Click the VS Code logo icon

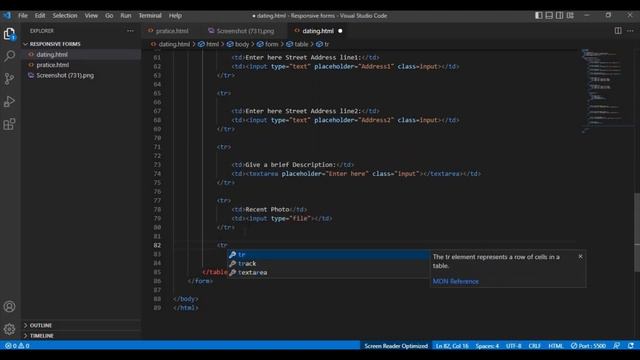7,16
